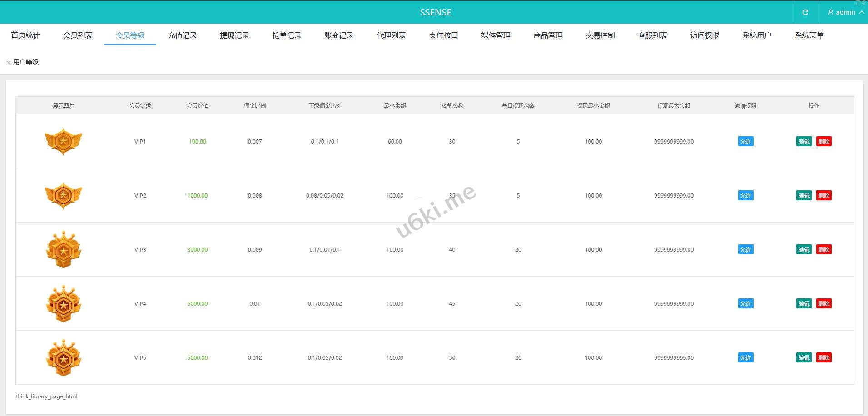Go to the 充值记录 tab
The image size is (868, 416).
tap(182, 35)
